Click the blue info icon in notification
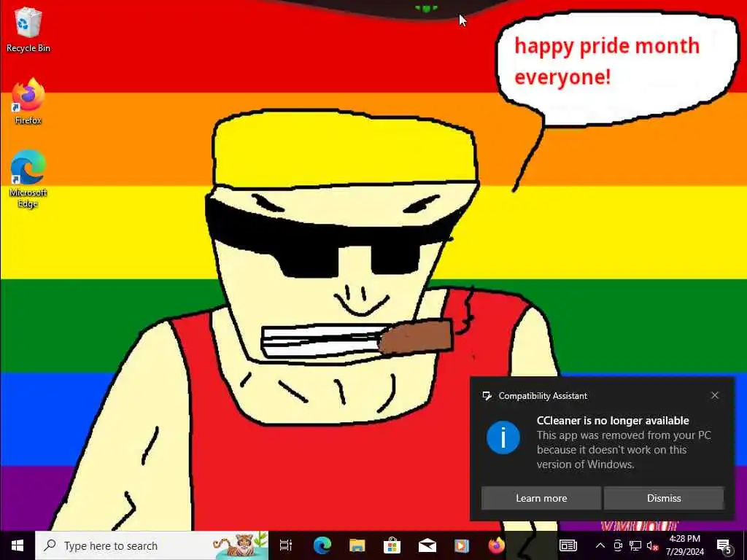 pyautogui.click(x=503, y=437)
